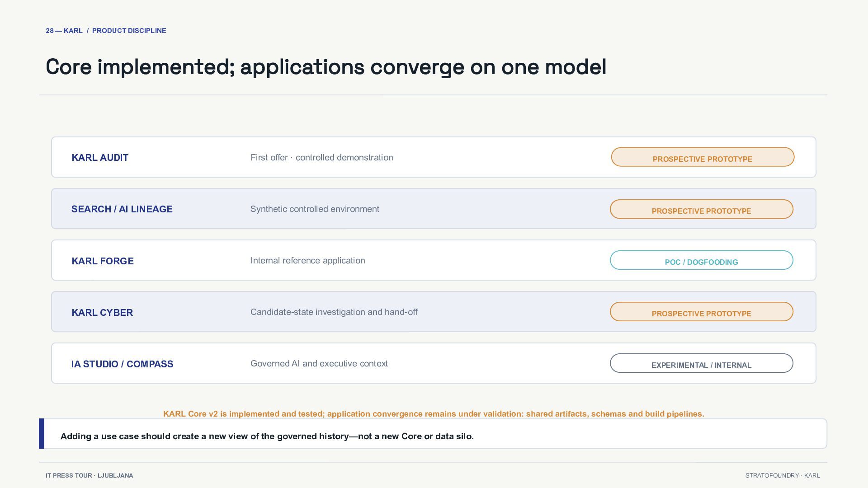
Task: Click the slide title about Core implemented
Action: click(x=326, y=67)
